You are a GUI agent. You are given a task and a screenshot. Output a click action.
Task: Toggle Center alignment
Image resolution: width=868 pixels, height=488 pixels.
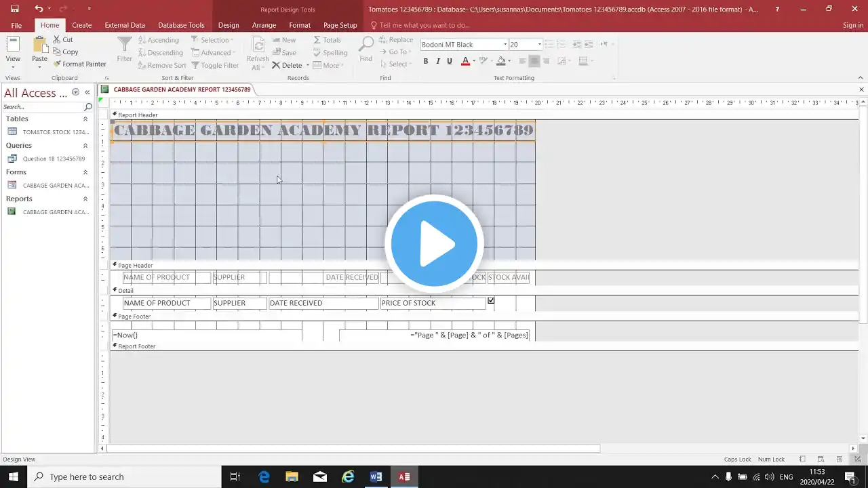click(534, 61)
